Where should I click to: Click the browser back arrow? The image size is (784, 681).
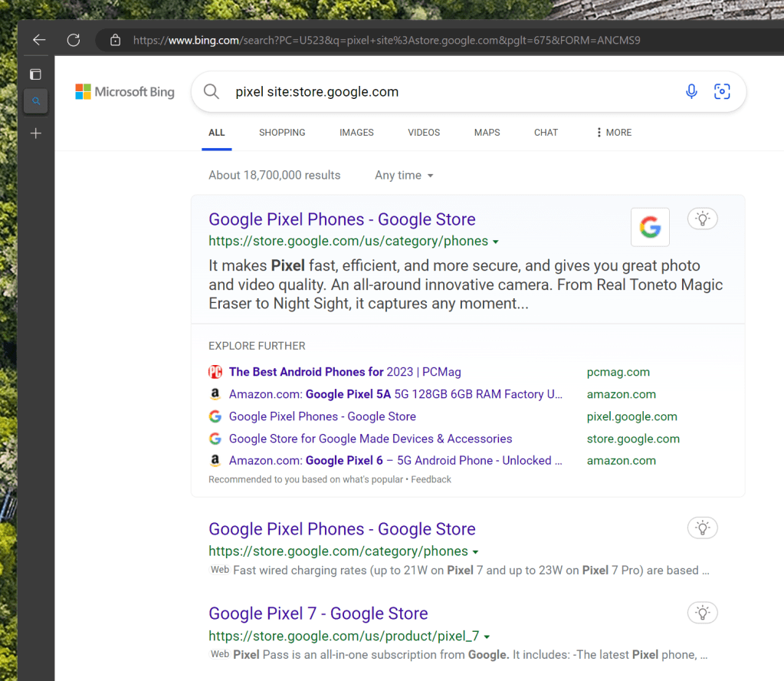point(39,40)
